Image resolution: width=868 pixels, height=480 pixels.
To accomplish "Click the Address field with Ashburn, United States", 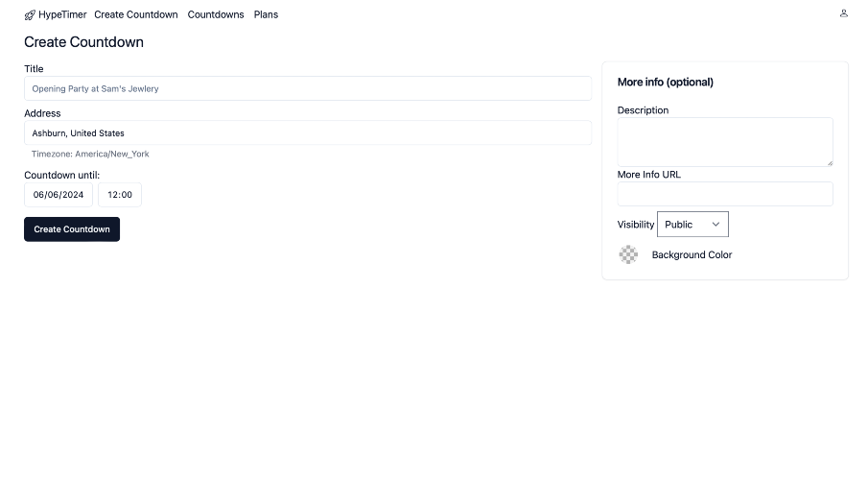I will [x=308, y=133].
